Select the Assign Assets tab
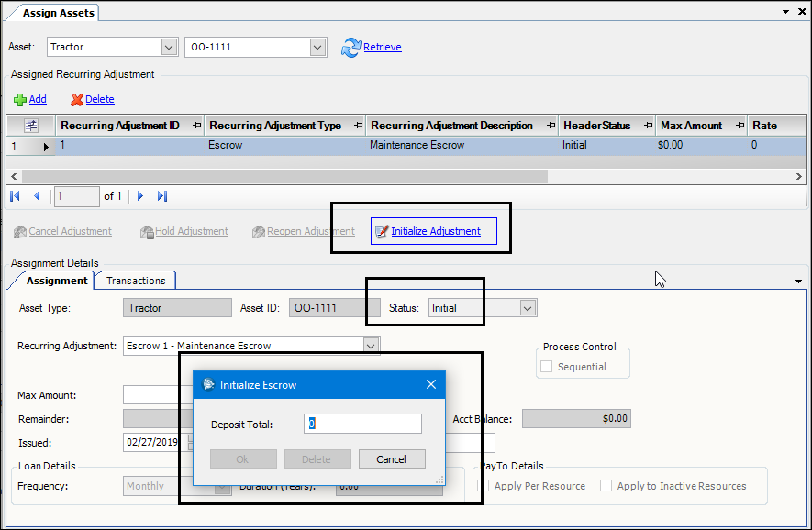Screen dimensions: 812x530 [58, 13]
